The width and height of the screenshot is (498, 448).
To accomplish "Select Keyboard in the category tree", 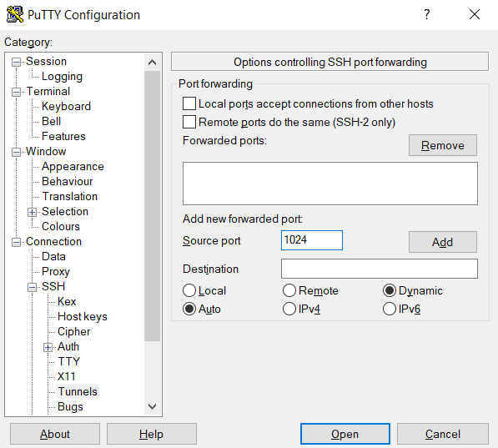I will 66,106.
